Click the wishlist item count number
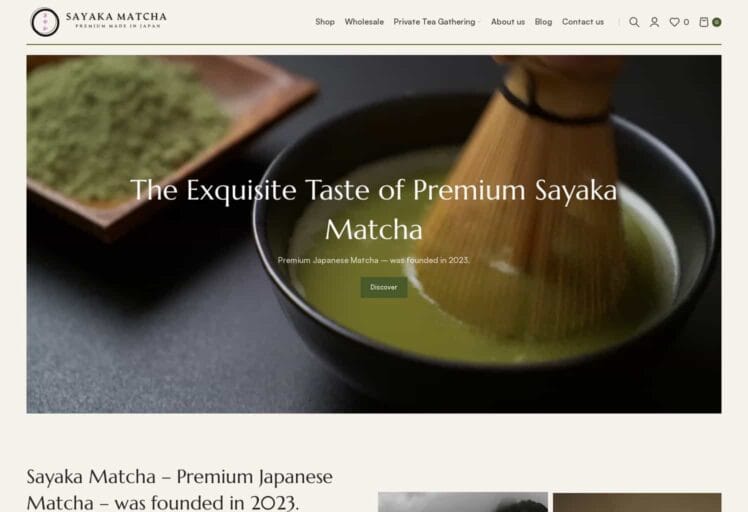 686,22
